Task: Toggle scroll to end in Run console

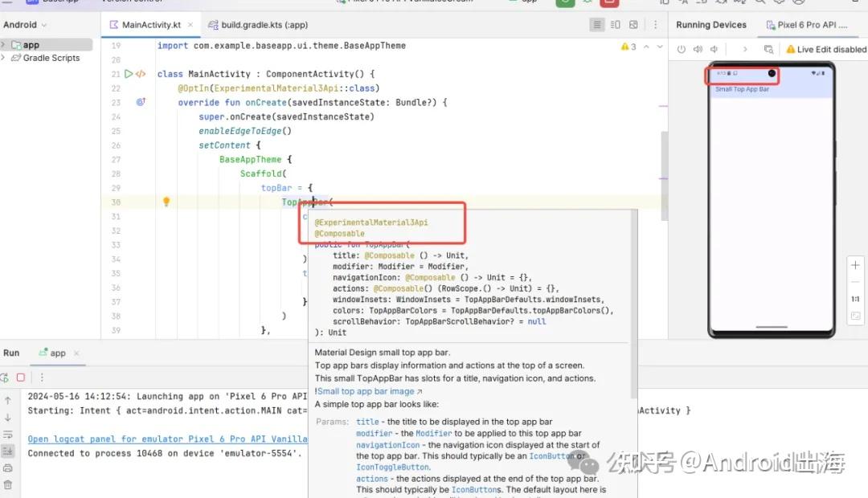Action: 8,451
